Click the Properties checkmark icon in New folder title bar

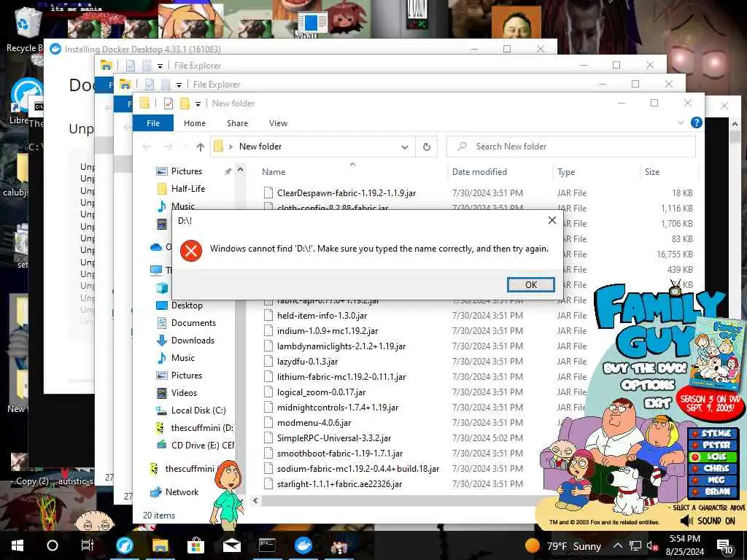point(168,104)
